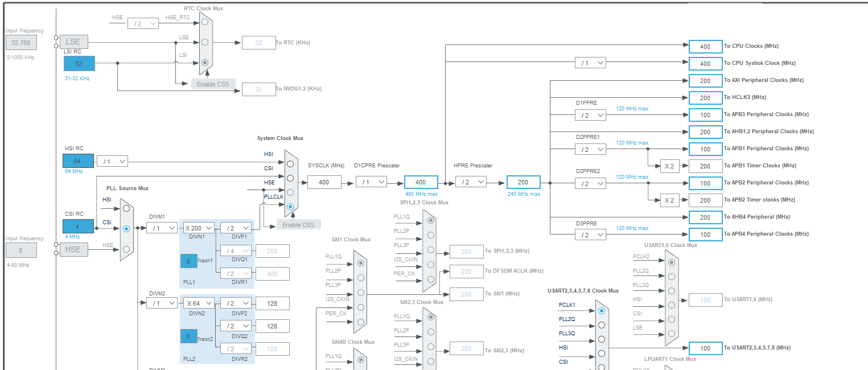
Task: Open the DIVM1 divider dropdown
Action: click(162, 227)
